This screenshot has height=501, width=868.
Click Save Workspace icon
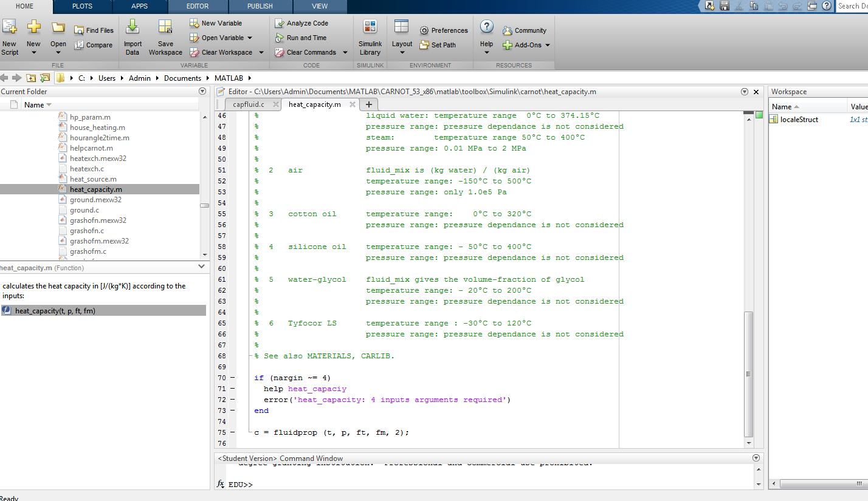tap(165, 27)
